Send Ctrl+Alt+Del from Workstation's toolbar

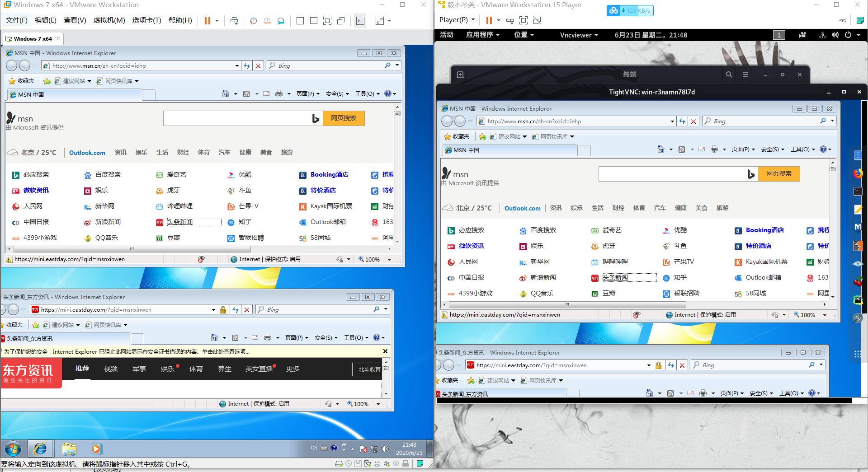tap(234, 21)
